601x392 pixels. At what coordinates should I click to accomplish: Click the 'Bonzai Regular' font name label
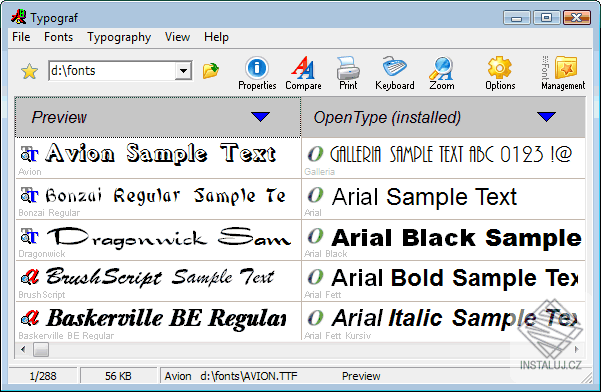tap(49, 213)
